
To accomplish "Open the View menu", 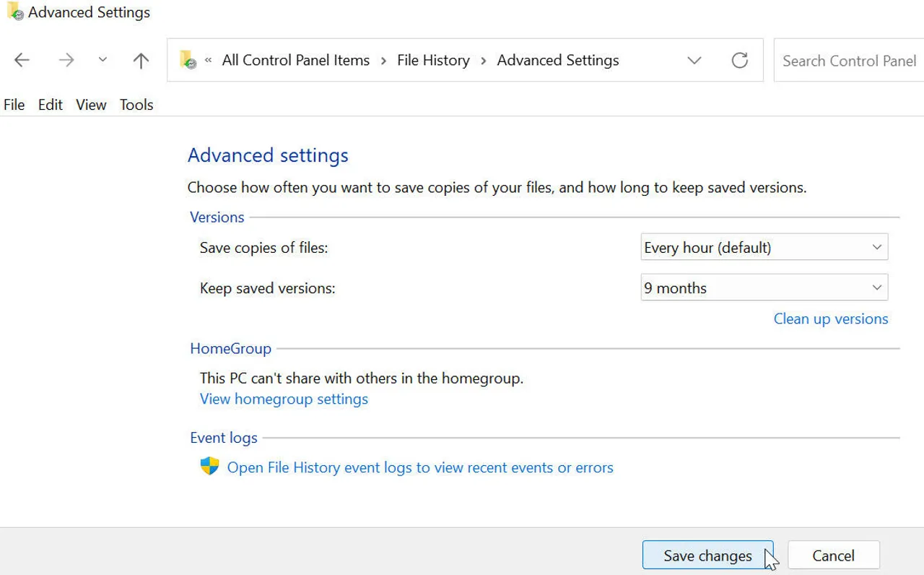I will 91,105.
